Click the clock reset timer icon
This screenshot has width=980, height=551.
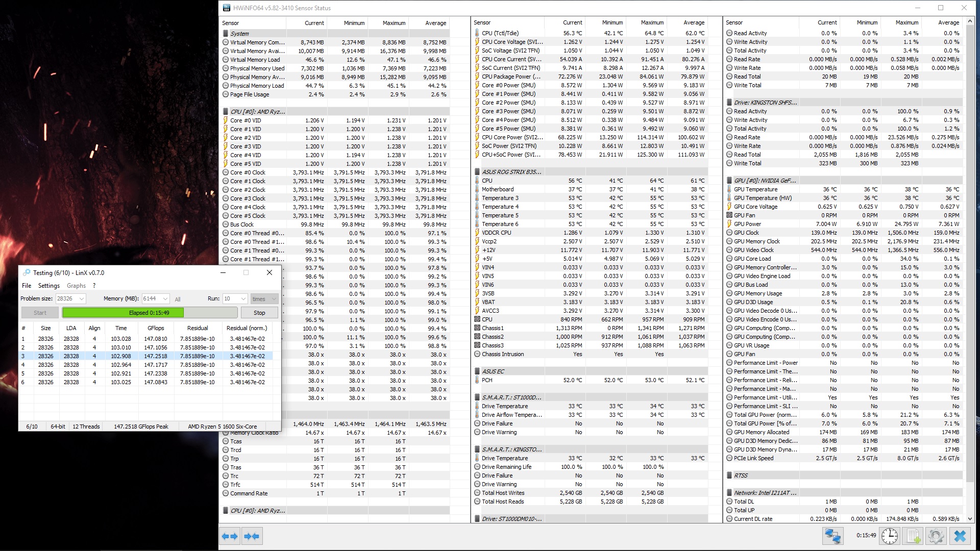pyautogui.click(x=890, y=536)
